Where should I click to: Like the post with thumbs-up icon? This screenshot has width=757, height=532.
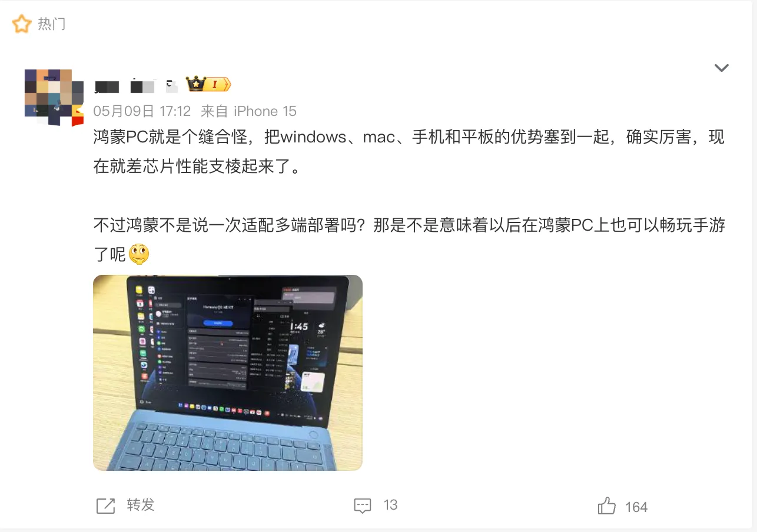[607, 506]
